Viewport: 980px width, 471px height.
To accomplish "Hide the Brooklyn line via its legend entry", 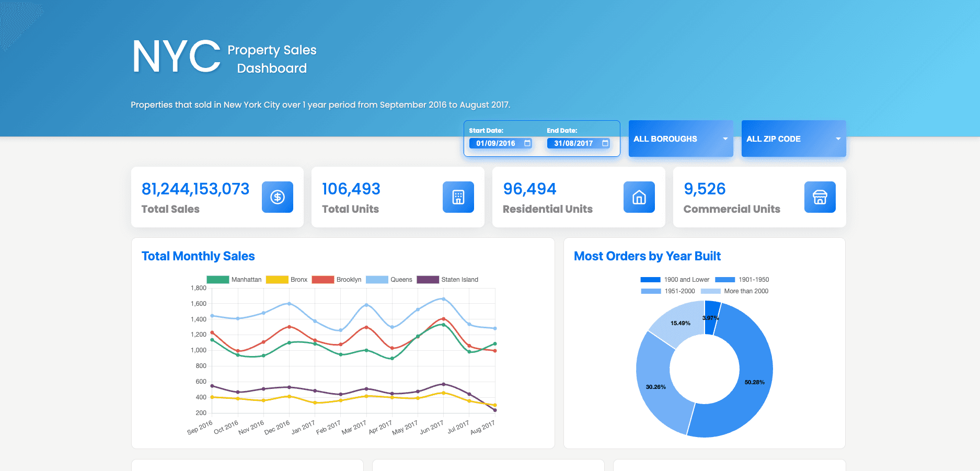I will tap(349, 279).
